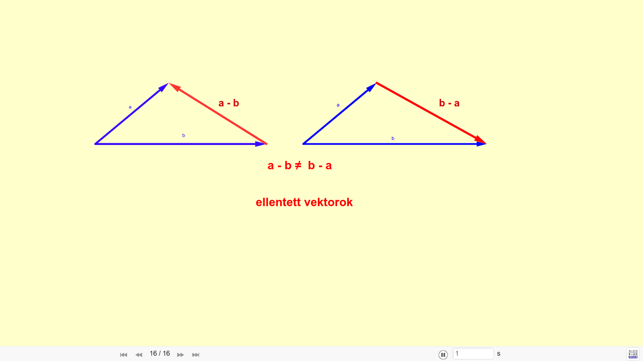Click red b - a vector arrow

(431, 113)
